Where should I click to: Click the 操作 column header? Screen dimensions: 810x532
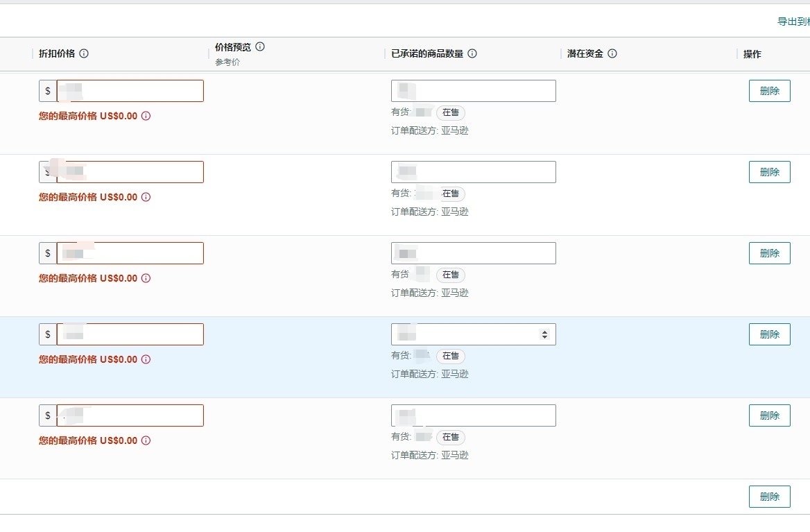pyautogui.click(x=752, y=54)
